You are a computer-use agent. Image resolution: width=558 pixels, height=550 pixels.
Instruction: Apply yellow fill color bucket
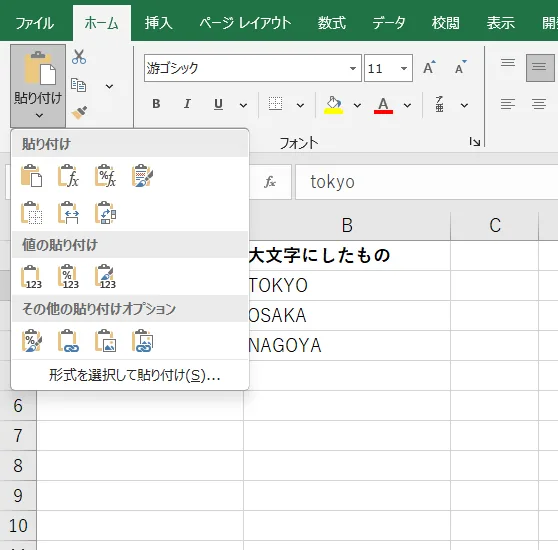coord(333,105)
